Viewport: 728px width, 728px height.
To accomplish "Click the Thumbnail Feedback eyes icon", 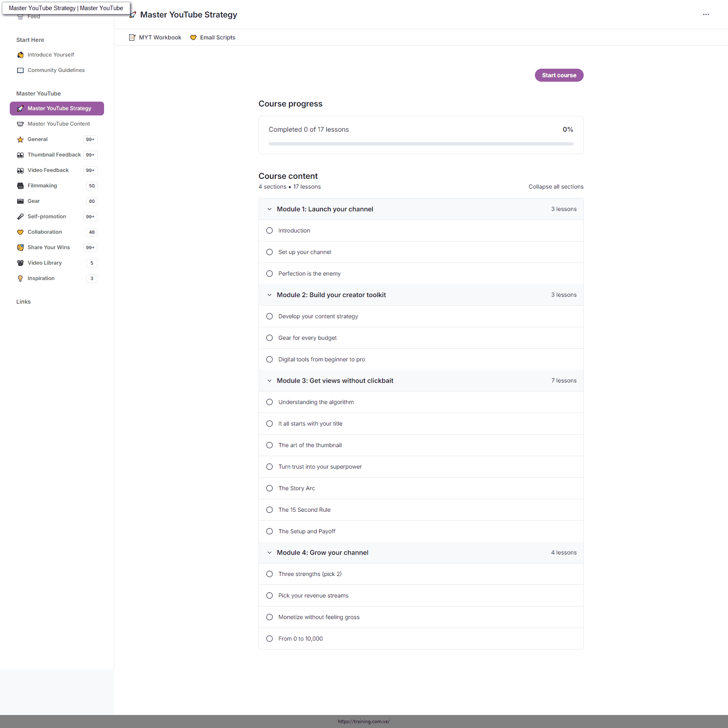I will click(20, 155).
